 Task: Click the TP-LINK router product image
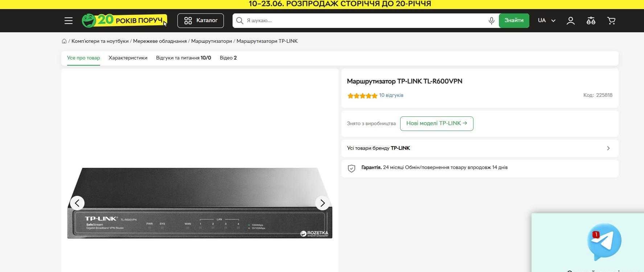coord(200,203)
